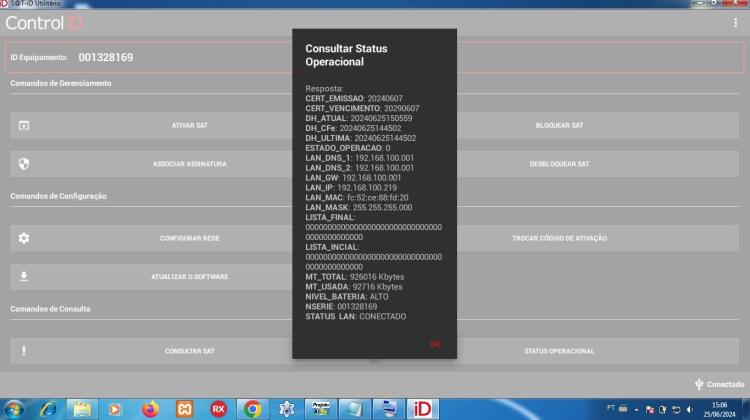750x420 pixels.
Task: Click the LAN_MAC fc:52:ce:88:fd:20 line
Action: click(x=357, y=198)
